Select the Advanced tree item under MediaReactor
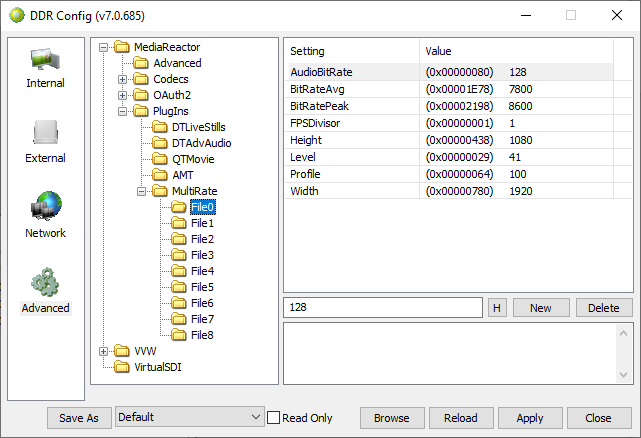 177,63
